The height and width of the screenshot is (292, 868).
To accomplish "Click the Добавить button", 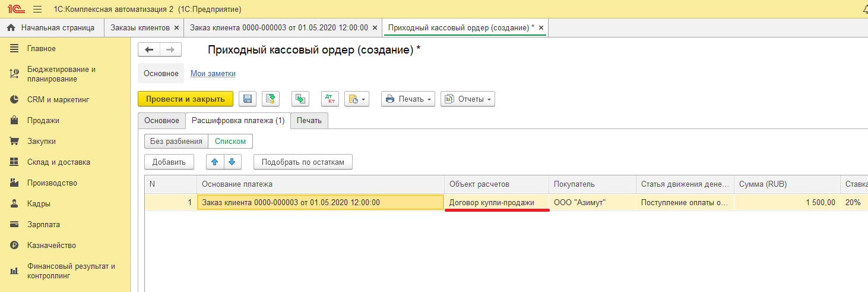I will click(x=169, y=162).
